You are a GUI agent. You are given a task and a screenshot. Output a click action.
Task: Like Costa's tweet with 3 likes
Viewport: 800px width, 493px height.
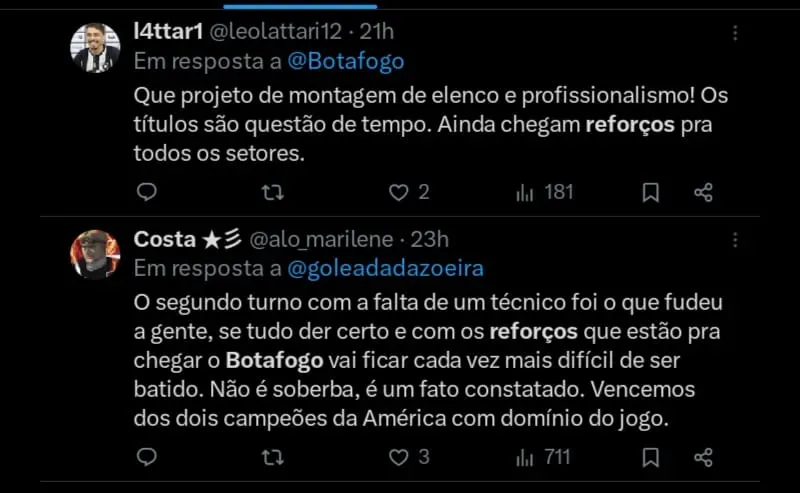tap(399, 457)
